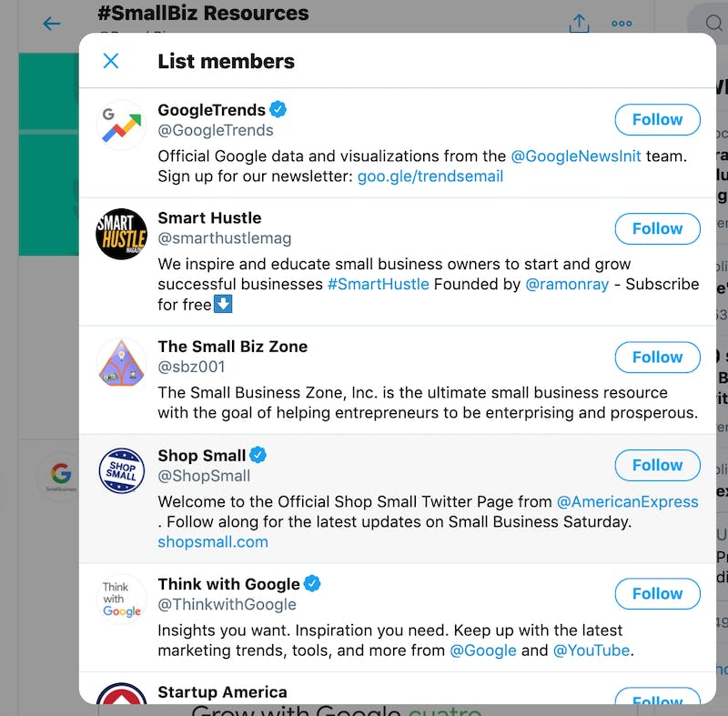Image resolution: width=728 pixels, height=716 pixels.
Task: Open Smart Hustle profile avatar
Action: 121,234
